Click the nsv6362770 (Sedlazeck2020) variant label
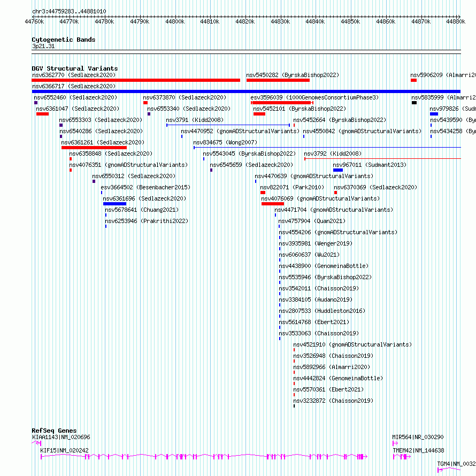 (x=74, y=75)
